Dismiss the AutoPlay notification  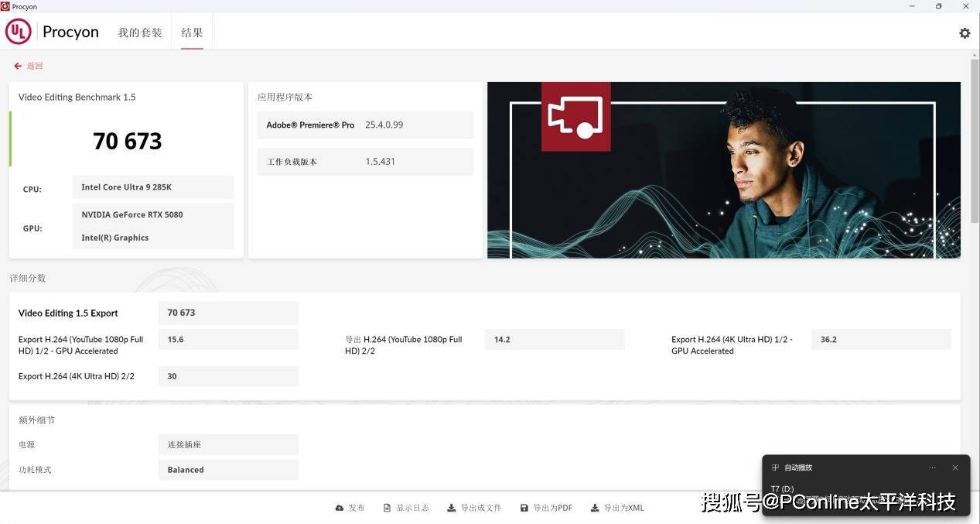click(955, 467)
